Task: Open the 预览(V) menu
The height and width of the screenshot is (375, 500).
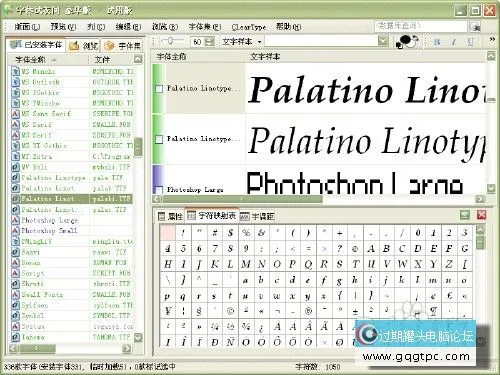Action: [x=63, y=27]
